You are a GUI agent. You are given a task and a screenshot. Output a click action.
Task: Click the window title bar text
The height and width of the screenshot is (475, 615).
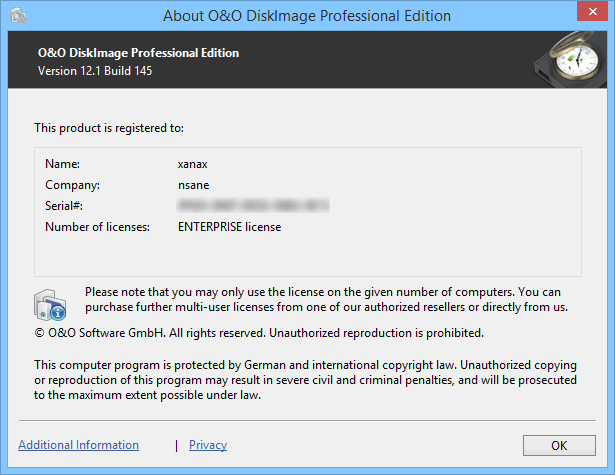(x=307, y=16)
